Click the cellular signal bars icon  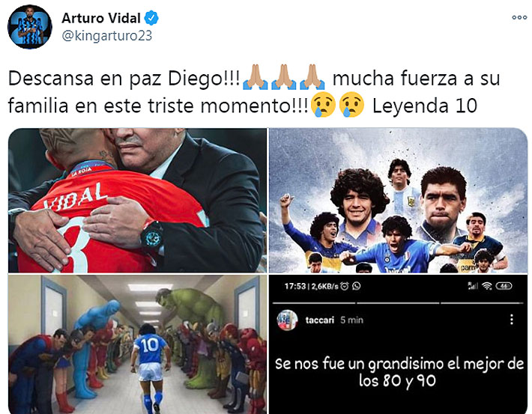click(x=473, y=286)
